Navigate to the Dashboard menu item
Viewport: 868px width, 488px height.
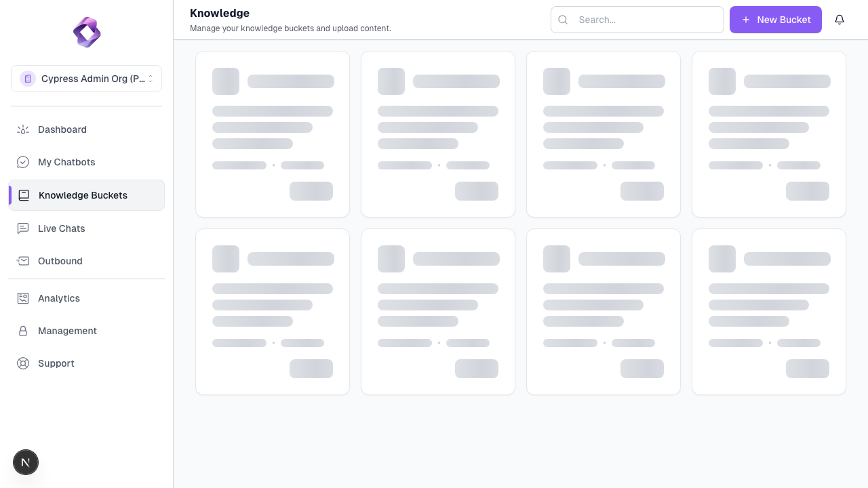click(62, 129)
